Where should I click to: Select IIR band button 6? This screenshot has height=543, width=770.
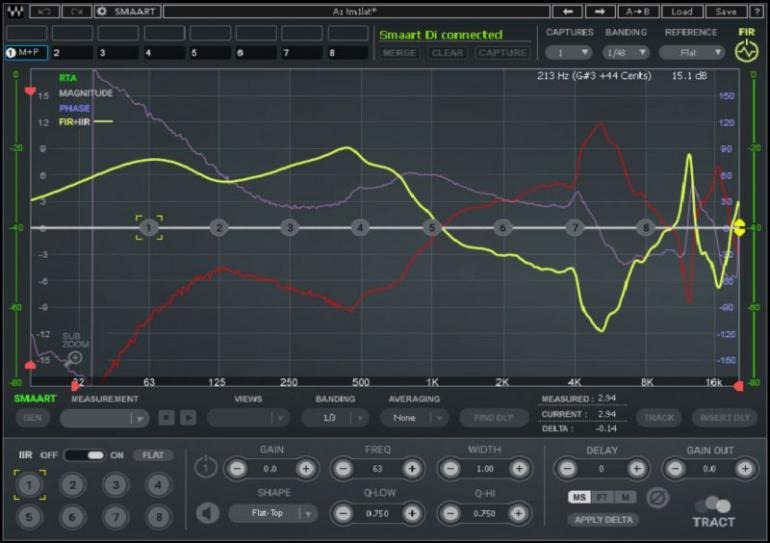pos(72,516)
